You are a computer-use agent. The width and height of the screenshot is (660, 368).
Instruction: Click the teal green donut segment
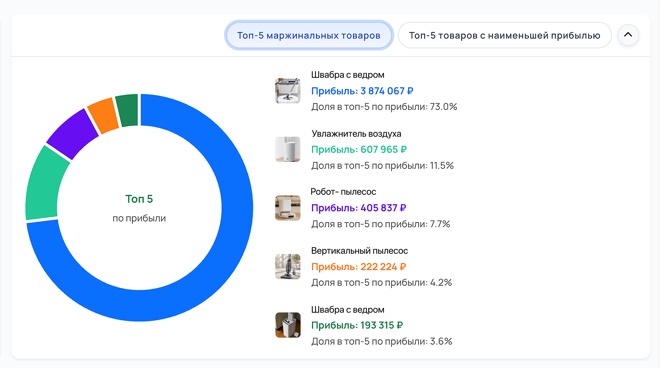coord(42,185)
